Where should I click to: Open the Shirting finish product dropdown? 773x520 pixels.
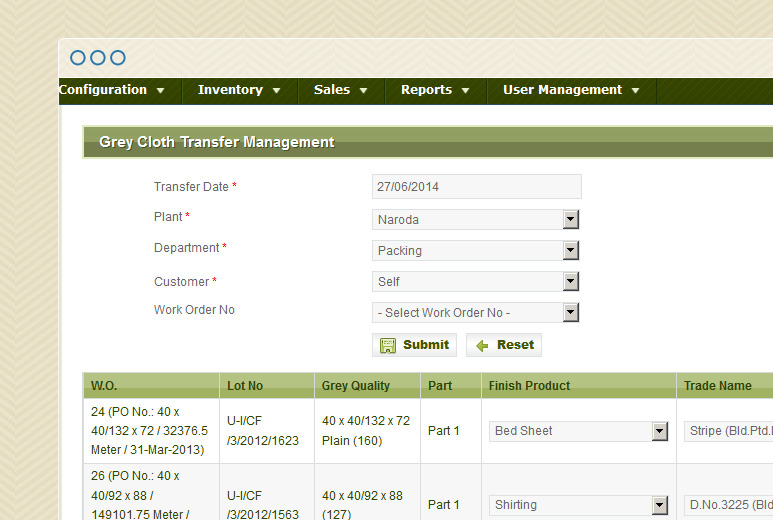578,505
